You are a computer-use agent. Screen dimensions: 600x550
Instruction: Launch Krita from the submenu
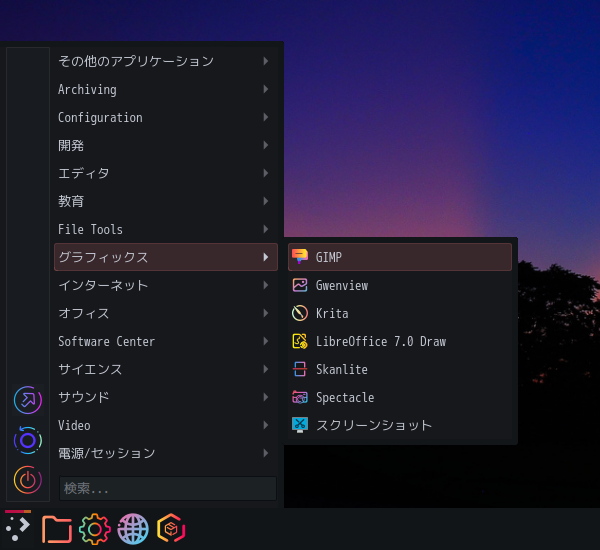click(400, 313)
